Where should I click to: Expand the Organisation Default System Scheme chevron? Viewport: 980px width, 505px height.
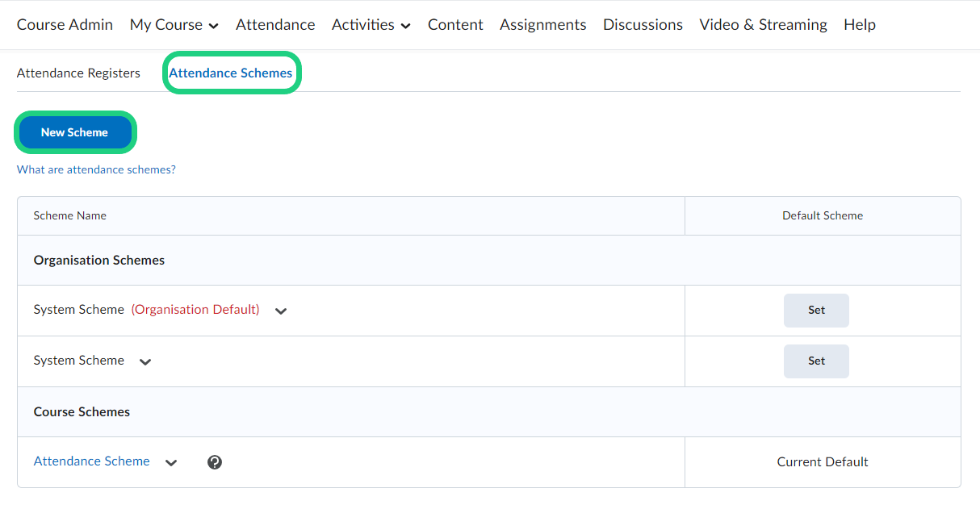(281, 311)
